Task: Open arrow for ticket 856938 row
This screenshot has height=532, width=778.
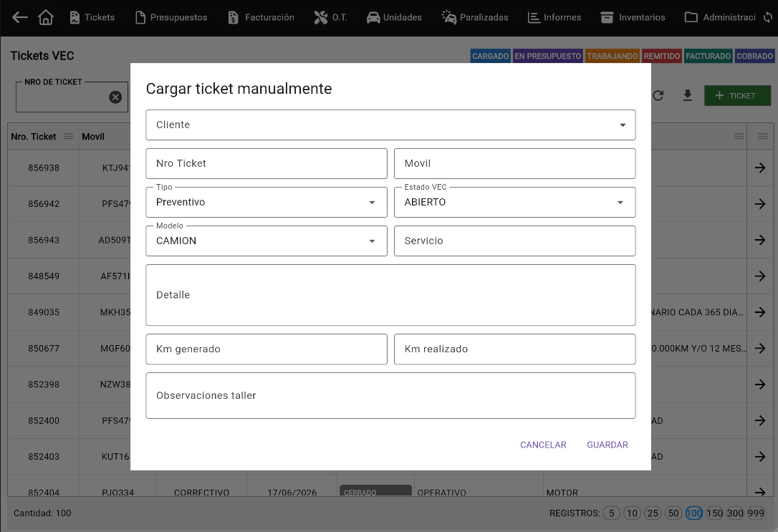Action: [x=759, y=168]
